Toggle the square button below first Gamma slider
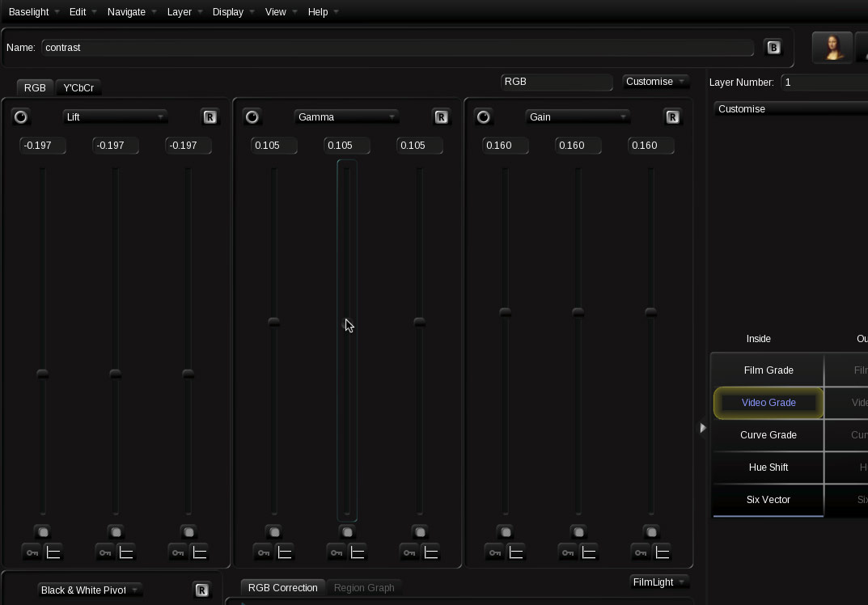Viewport: 868px width, 605px height. pyautogui.click(x=274, y=532)
